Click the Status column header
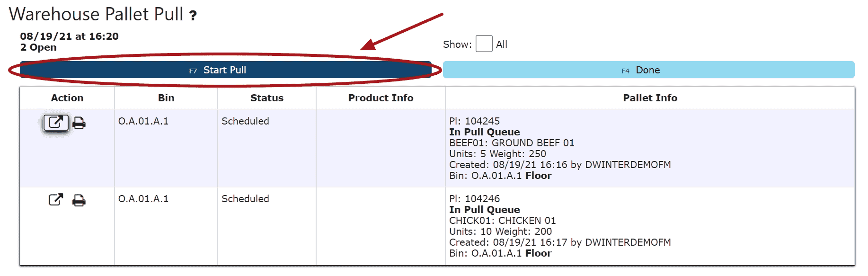Screen dimensions: 868x276 (x=267, y=98)
